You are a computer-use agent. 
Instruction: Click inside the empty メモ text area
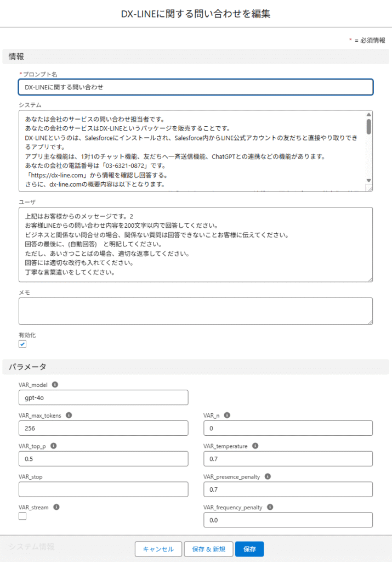[x=196, y=311]
